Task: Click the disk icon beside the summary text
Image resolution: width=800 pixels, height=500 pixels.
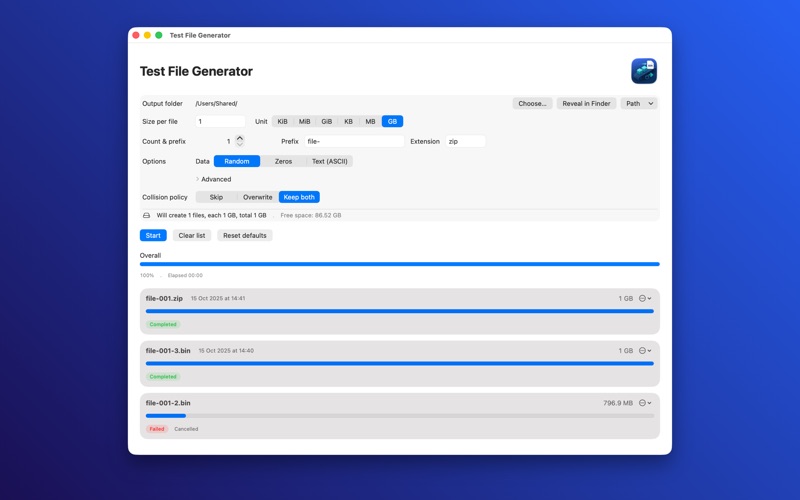Action: [146, 215]
